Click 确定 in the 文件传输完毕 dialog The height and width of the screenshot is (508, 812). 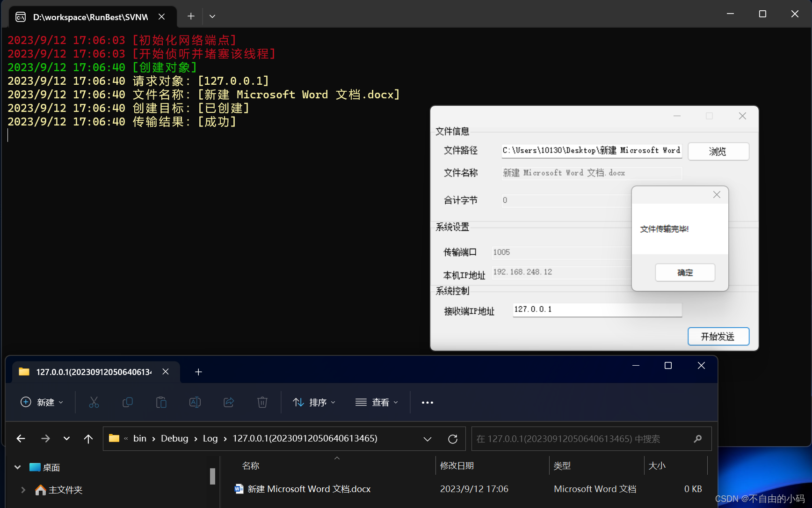685,272
